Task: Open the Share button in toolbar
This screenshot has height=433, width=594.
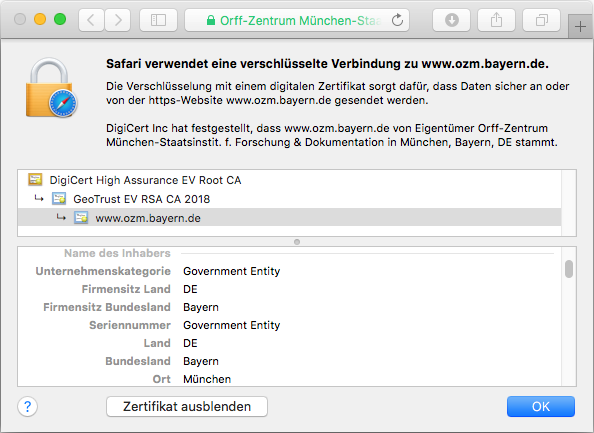Action: click(496, 20)
